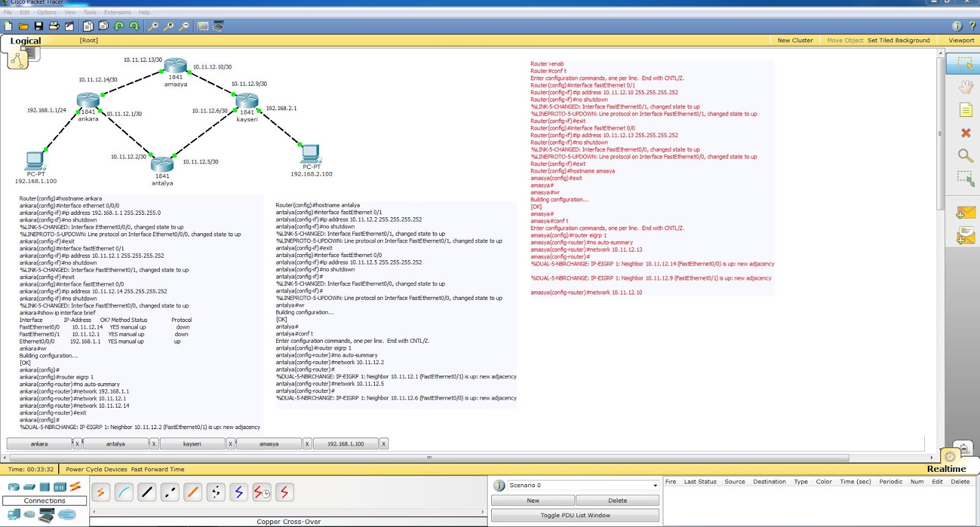Open the Scenario 0 dropdown
Image resolution: width=980 pixels, height=527 pixels.
[x=583, y=485]
